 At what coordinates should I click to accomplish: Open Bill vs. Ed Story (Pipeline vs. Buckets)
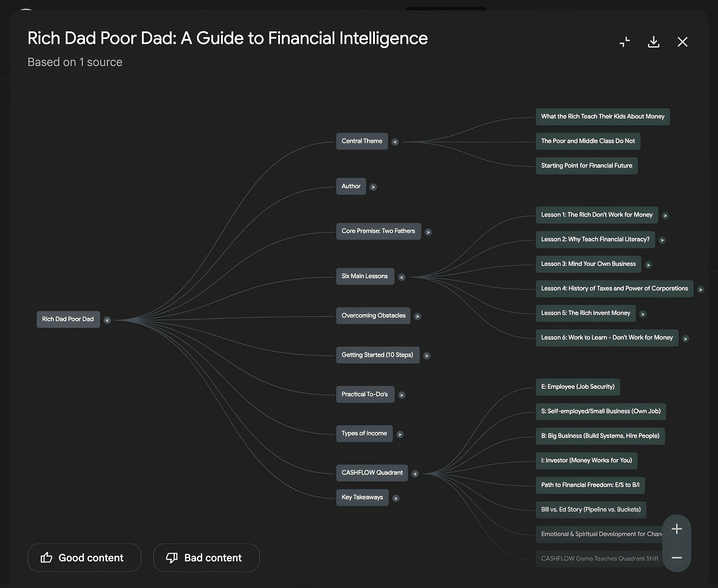[x=591, y=510]
